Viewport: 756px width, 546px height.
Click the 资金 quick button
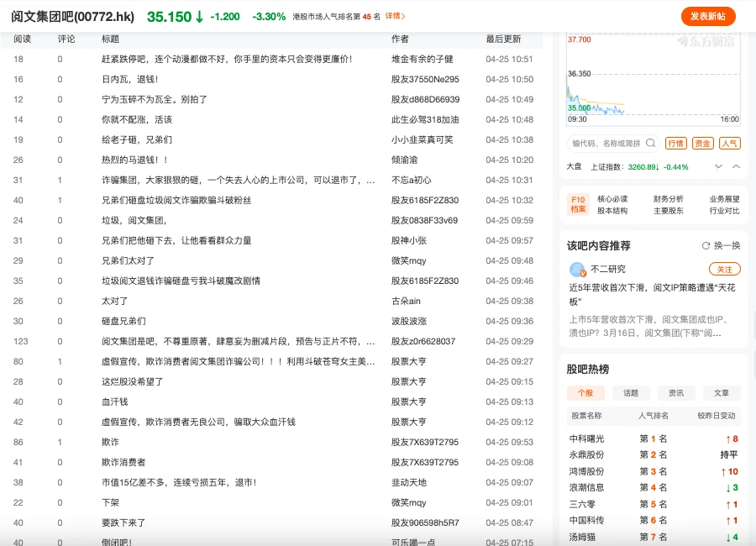703,144
